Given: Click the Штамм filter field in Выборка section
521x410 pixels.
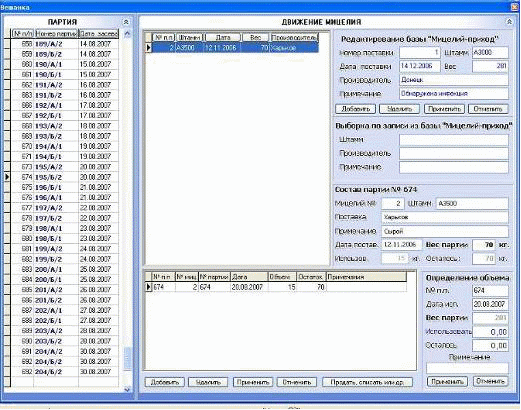Looking at the screenshot, I should (454, 140).
